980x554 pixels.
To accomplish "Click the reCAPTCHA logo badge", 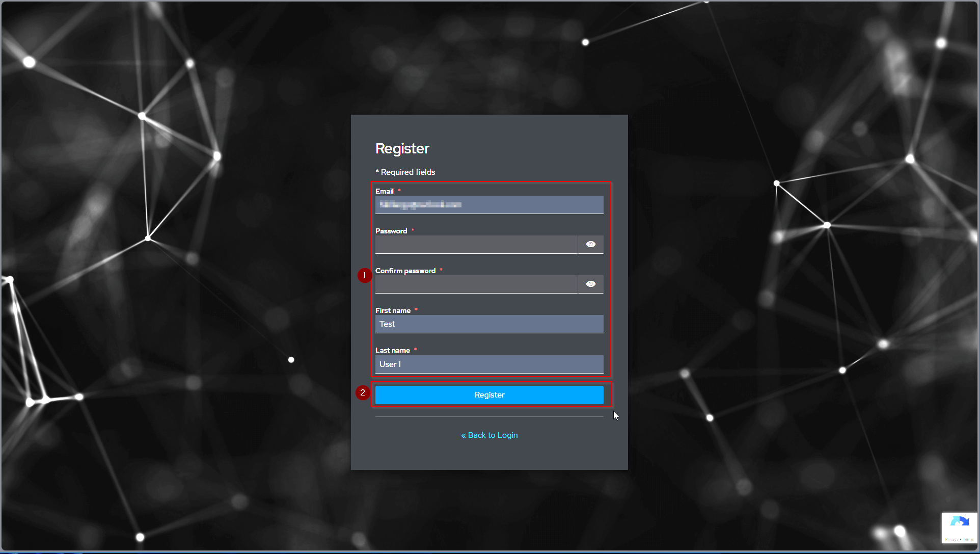I will (960, 521).
